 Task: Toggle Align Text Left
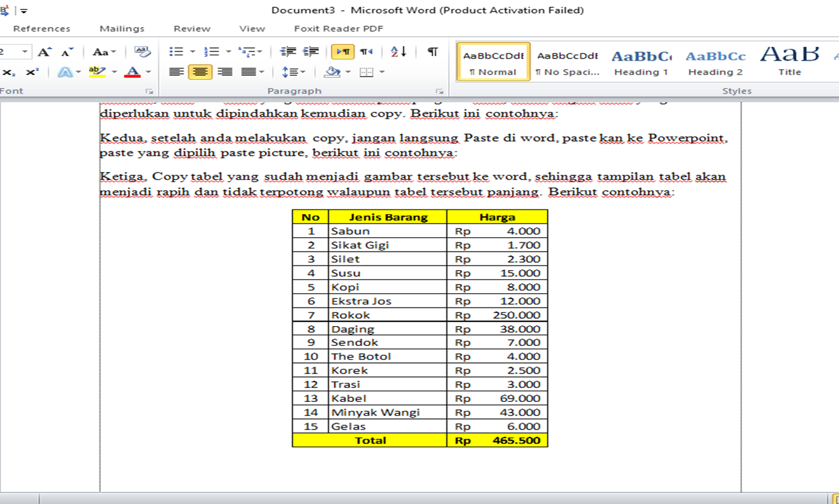(176, 72)
